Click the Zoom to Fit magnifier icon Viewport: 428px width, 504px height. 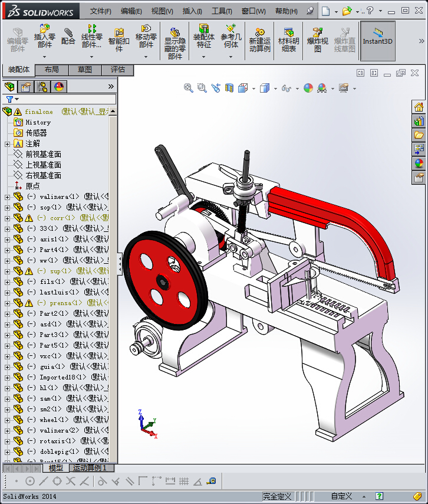pyautogui.click(x=189, y=88)
